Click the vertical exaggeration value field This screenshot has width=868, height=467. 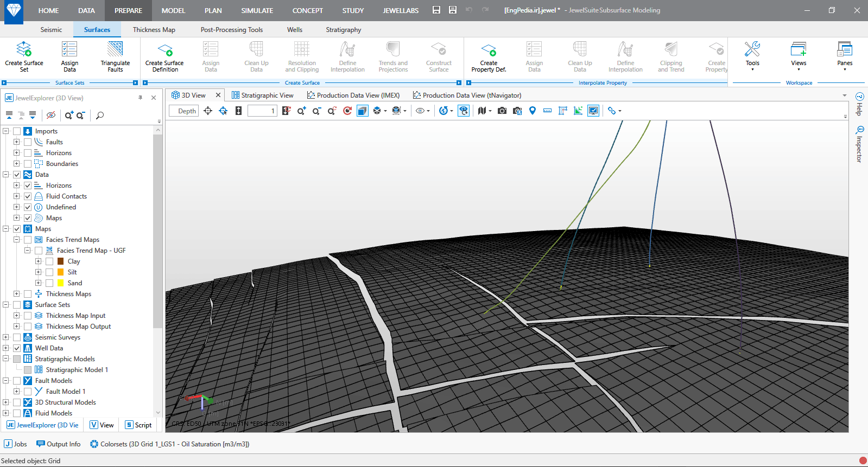(x=262, y=111)
